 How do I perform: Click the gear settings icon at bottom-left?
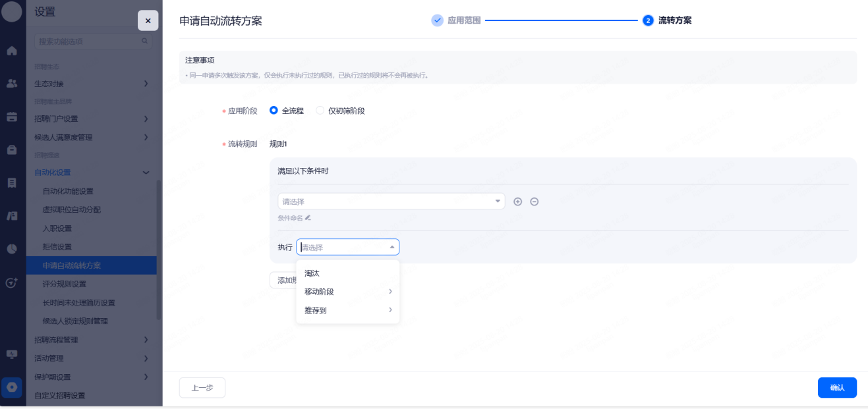pyautogui.click(x=12, y=387)
